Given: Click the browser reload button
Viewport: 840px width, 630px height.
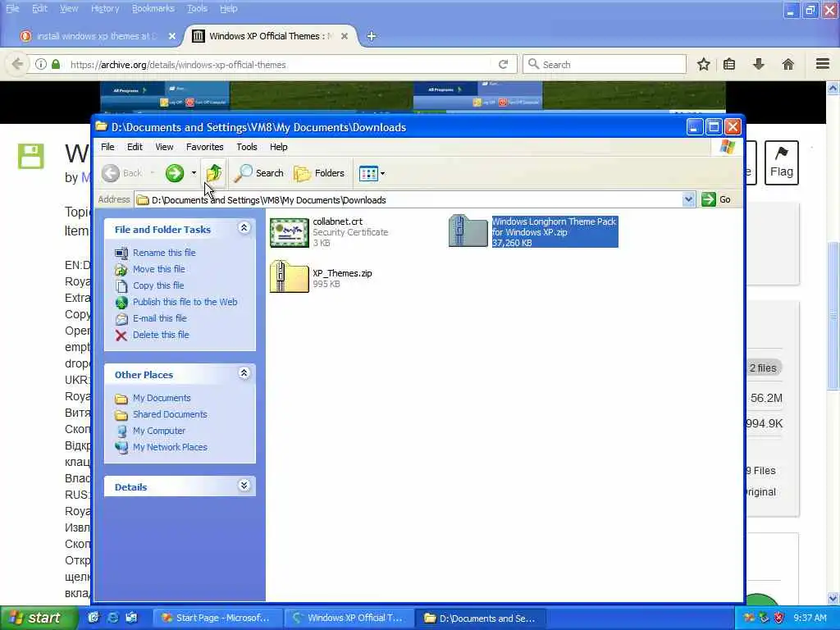Looking at the screenshot, I should click(x=503, y=64).
